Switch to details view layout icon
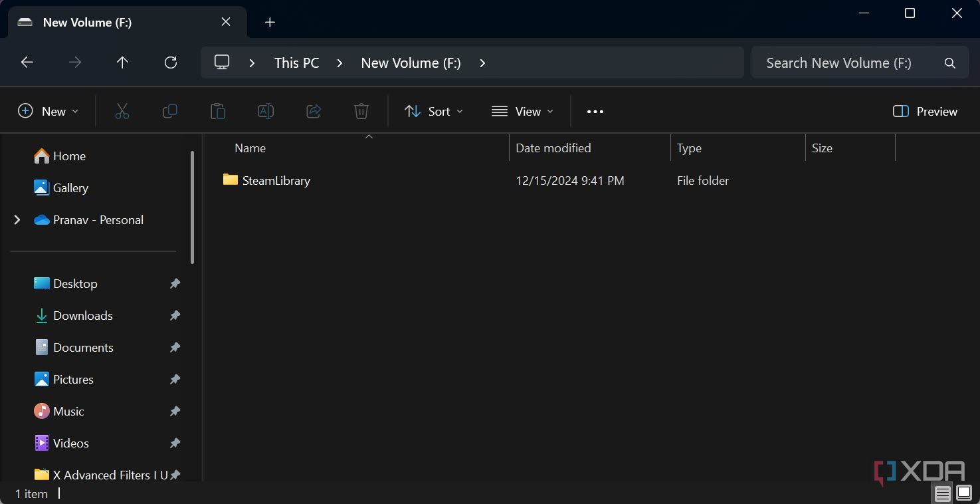Image resolution: width=980 pixels, height=504 pixels. pos(943,493)
